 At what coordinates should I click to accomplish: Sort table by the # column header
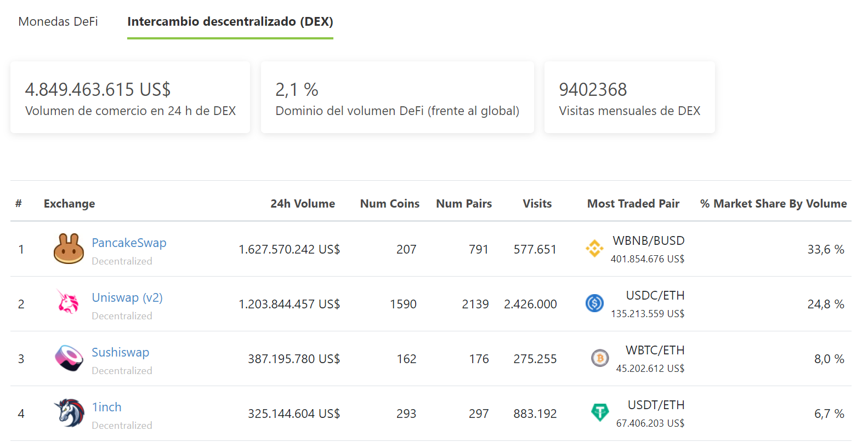click(19, 203)
